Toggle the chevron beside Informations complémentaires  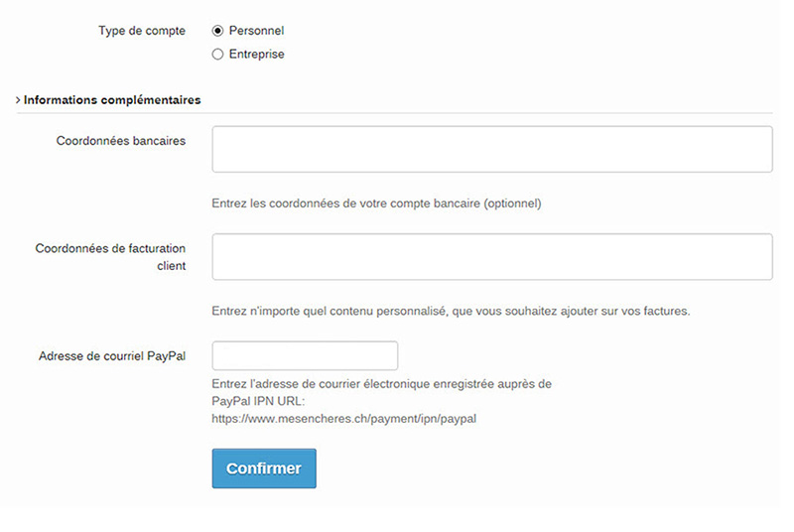tap(18, 100)
